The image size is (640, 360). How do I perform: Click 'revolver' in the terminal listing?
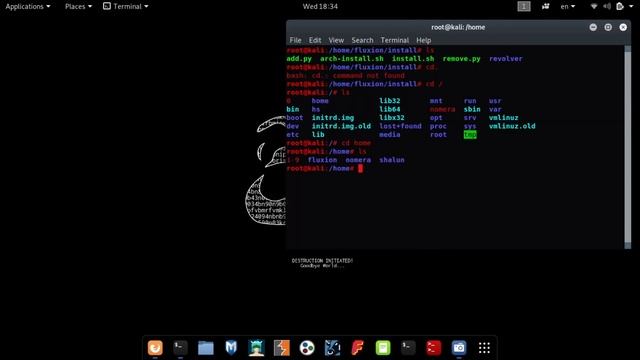(x=505, y=59)
